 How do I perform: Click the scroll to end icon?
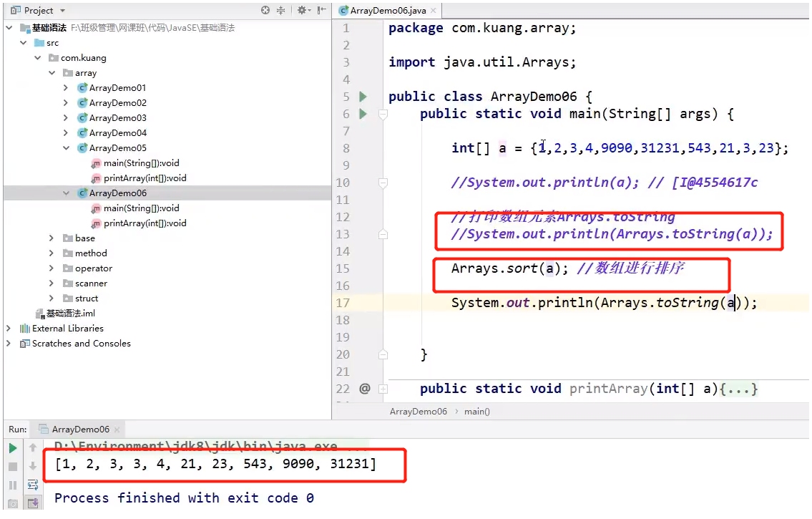pos(33,503)
